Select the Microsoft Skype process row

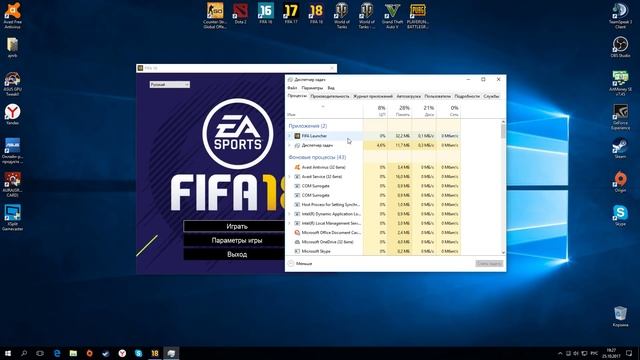[x=373, y=251]
